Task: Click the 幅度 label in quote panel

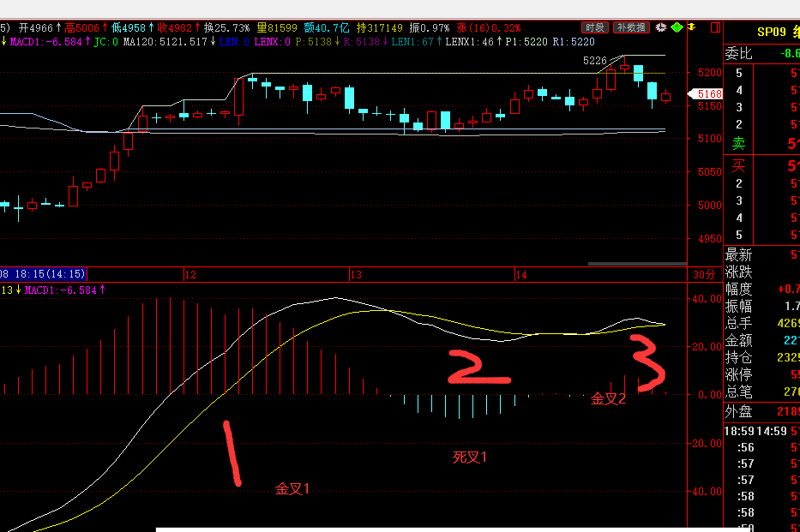Action: (x=738, y=289)
